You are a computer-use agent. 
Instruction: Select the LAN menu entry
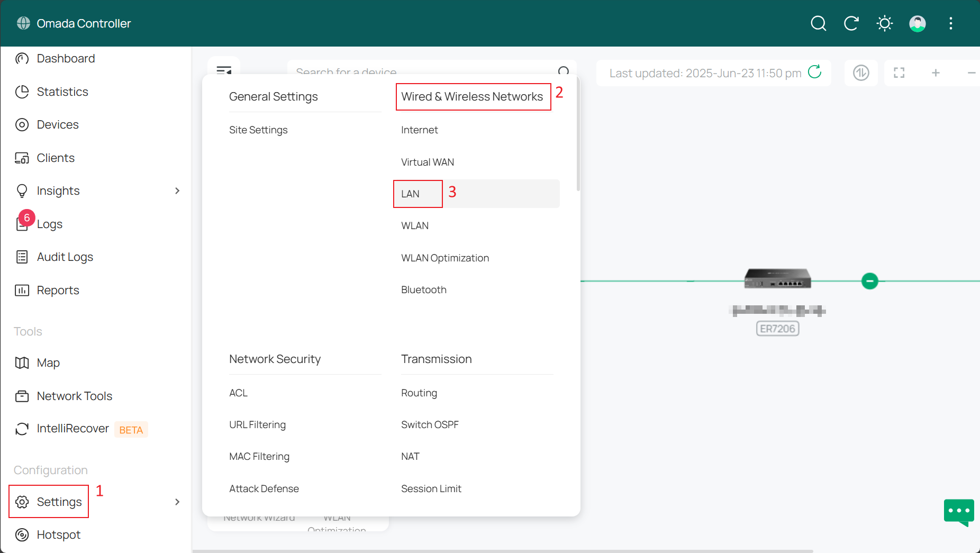(476, 194)
